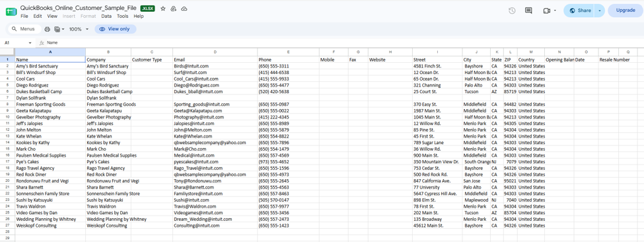Select cell Birds@intuit.com
644x242 pixels.
tap(215, 66)
